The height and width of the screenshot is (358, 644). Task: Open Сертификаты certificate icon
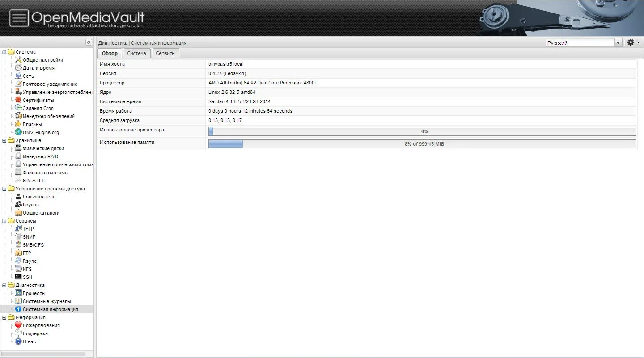18,100
